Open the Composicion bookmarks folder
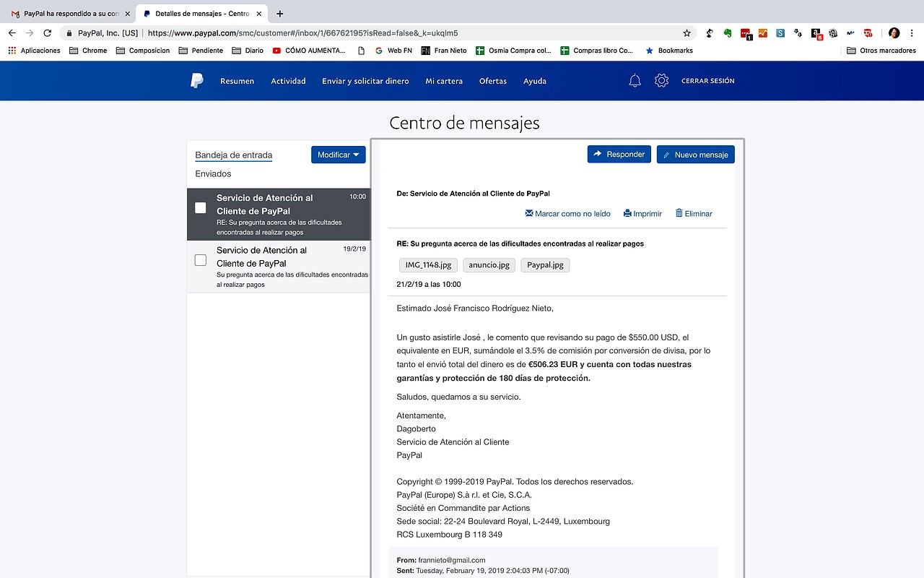The width and height of the screenshot is (924, 578). tap(143, 51)
